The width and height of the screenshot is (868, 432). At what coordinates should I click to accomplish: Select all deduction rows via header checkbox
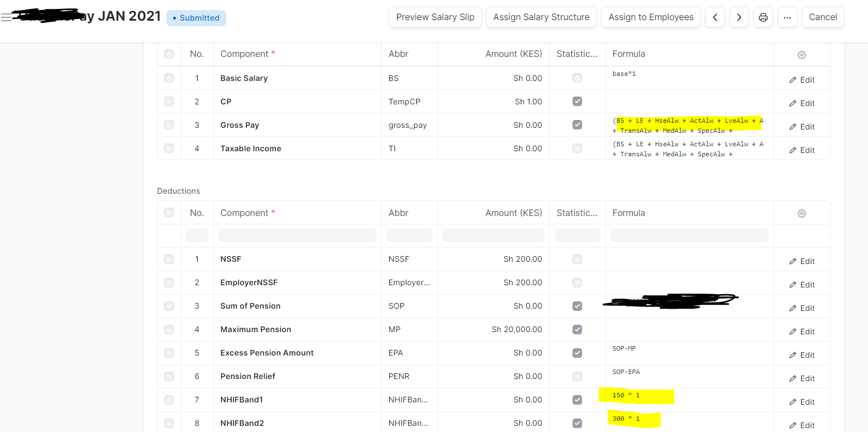tap(169, 213)
